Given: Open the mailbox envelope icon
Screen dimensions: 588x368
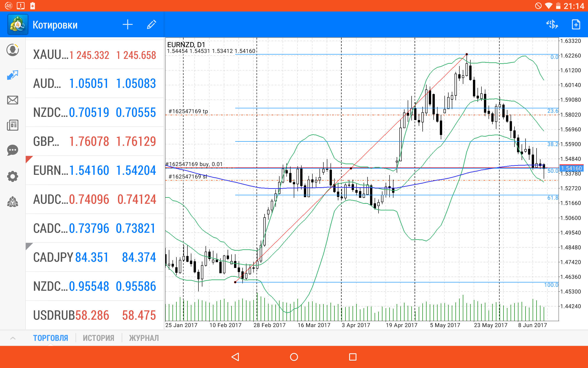Looking at the screenshot, I should 13,100.
